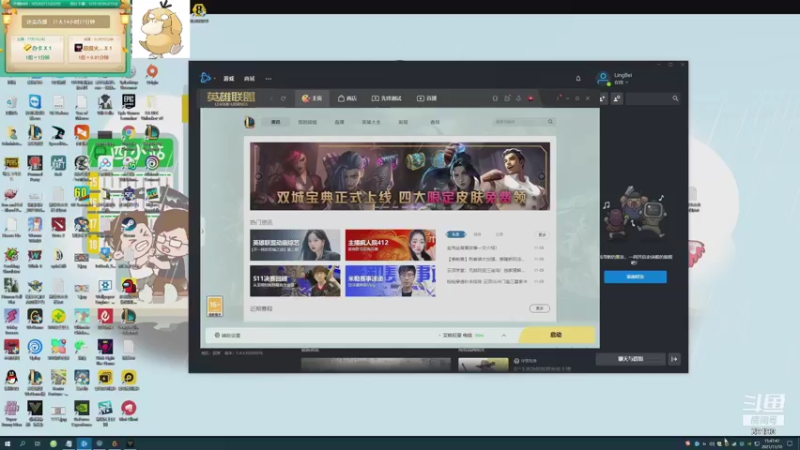
Task: Open the S11决赛回顾 thumbnail
Action: 295,281
